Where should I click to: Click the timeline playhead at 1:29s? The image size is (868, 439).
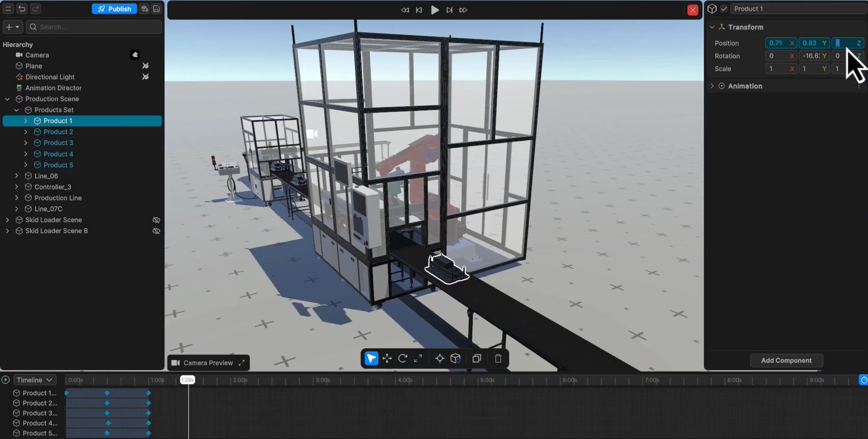click(x=187, y=380)
